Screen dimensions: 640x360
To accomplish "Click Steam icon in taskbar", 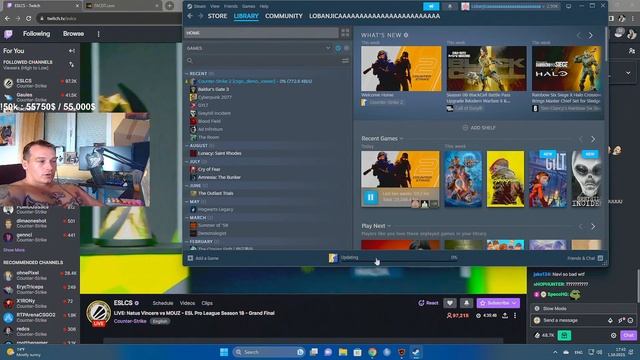I will click(416, 352).
